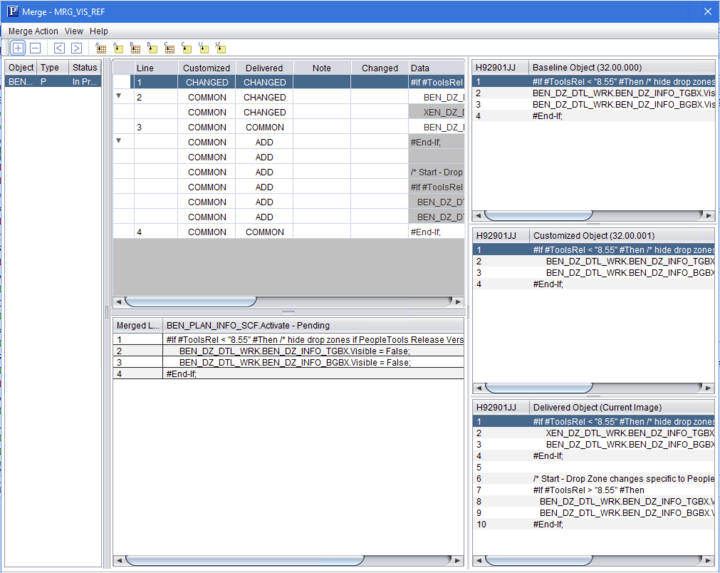This screenshot has height=573, width=720.
Task: Select Delivered Object line 10 #End-If
Action: [x=593, y=524]
